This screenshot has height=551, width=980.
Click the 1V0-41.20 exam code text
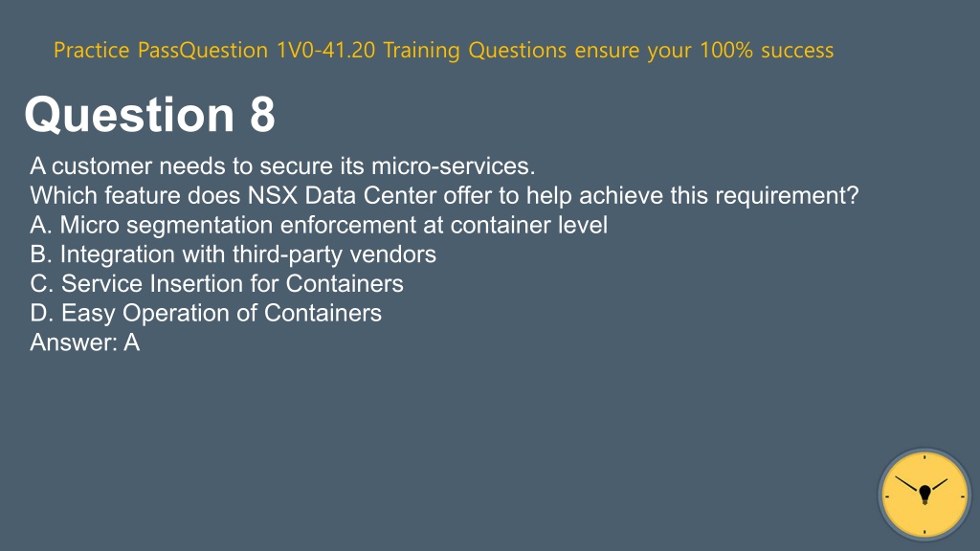[325, 50]
